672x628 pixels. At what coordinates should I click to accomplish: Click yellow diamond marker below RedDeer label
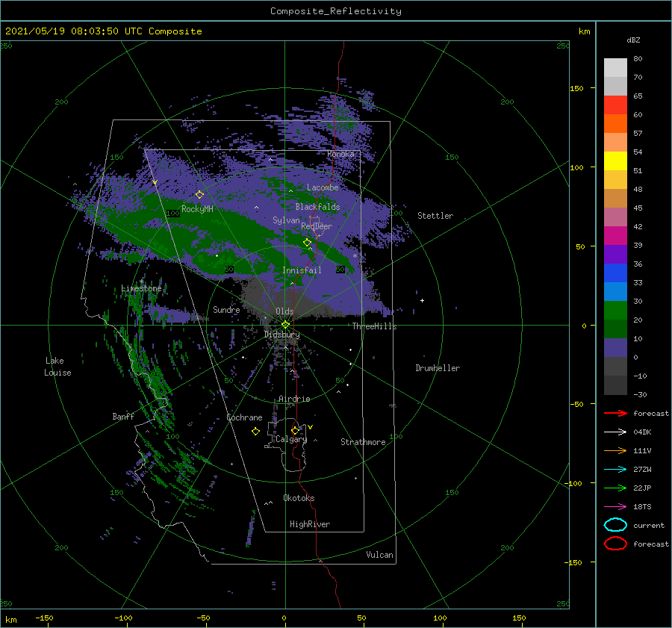(308, 243)
